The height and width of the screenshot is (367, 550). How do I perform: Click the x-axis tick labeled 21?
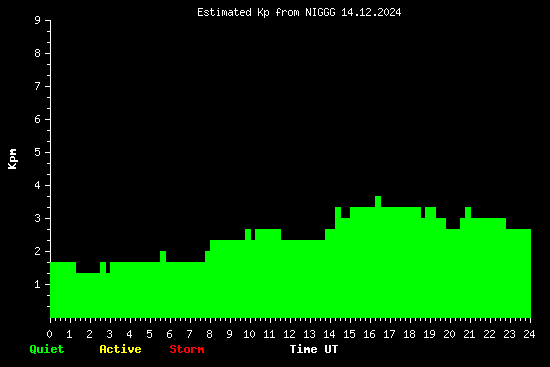(469, 334)
